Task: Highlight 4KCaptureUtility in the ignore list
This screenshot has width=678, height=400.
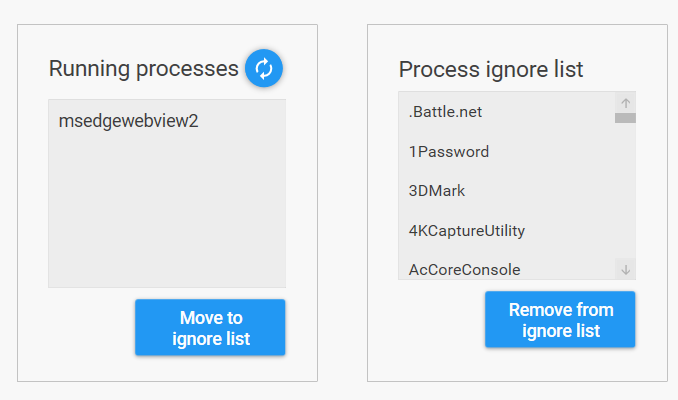Action: pos(467,231)
